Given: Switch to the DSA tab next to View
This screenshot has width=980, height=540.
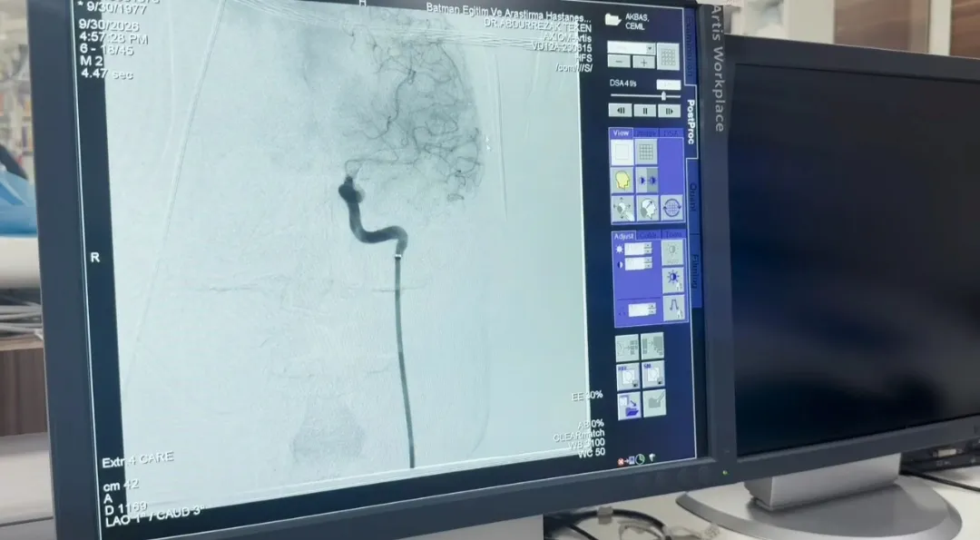Looking at the screenshot, I should pyautogui.click(x=670, y=133).
